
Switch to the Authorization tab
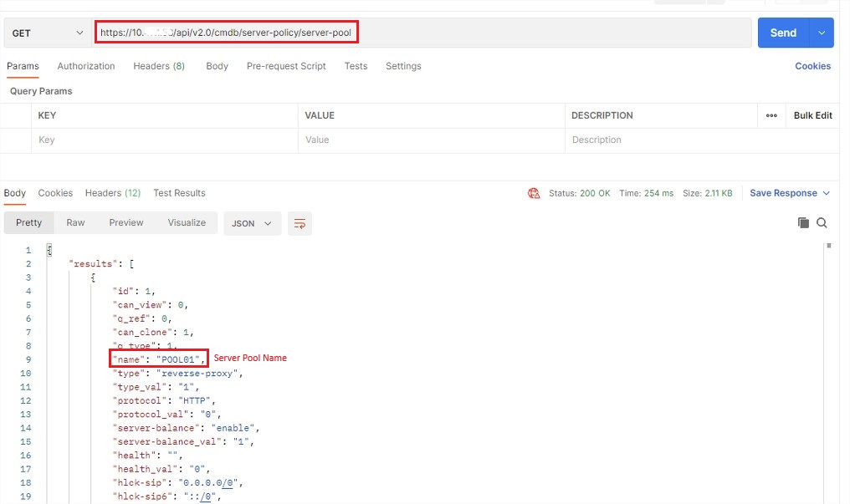(x=86, y=66)
